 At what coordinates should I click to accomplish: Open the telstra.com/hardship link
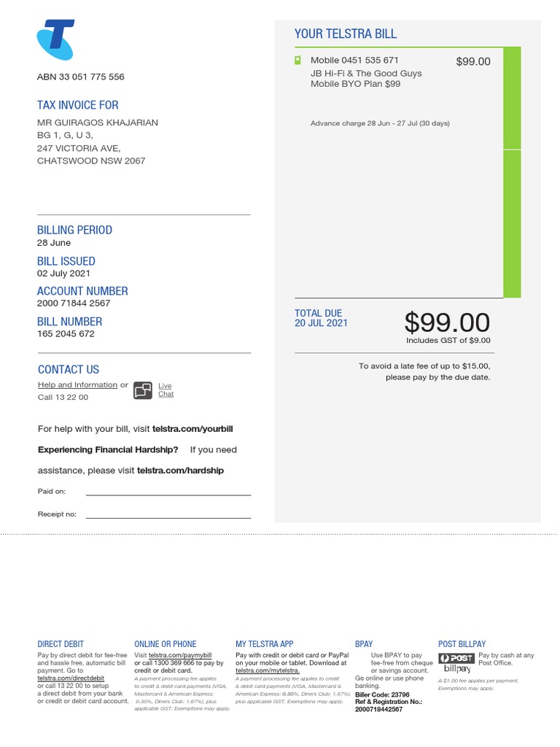(180, 471)
